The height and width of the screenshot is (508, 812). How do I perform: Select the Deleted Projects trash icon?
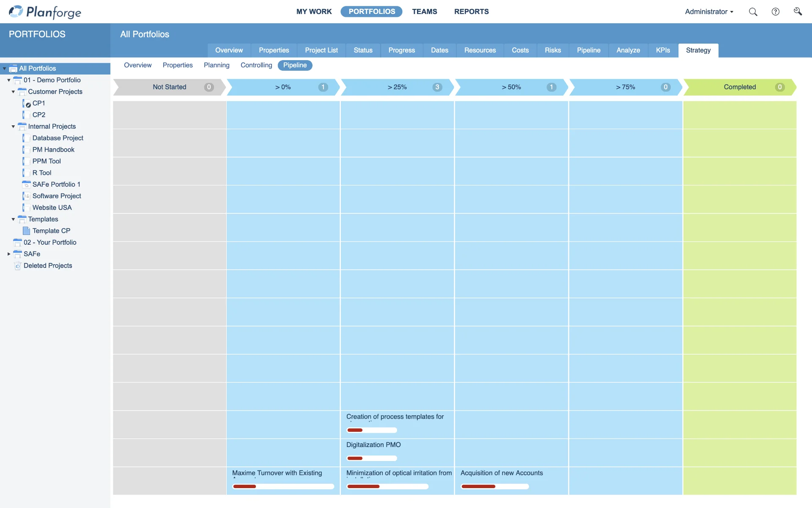click(18, 266)
